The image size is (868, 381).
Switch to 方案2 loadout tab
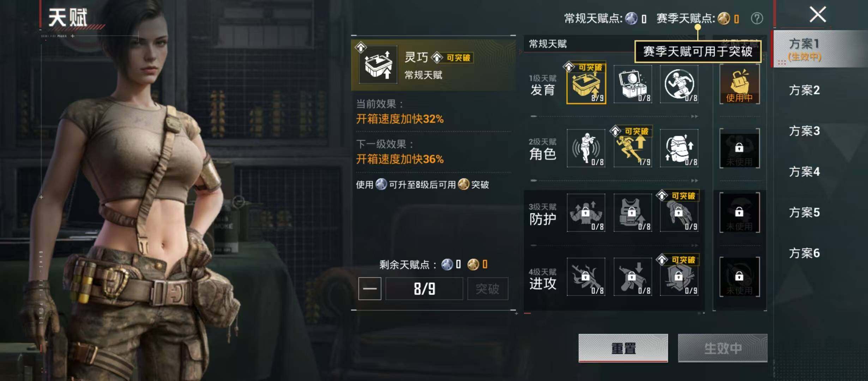tap(804, 90)
